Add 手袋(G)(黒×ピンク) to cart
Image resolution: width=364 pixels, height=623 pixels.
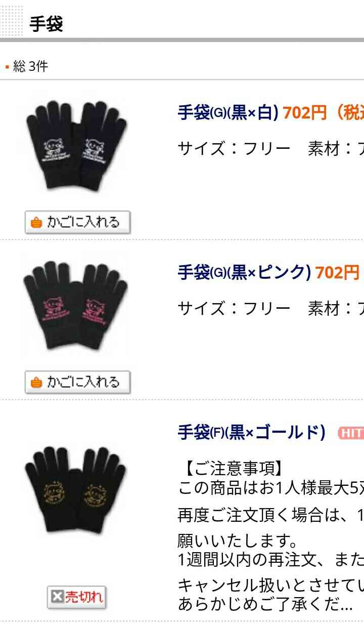pos(77,383)
